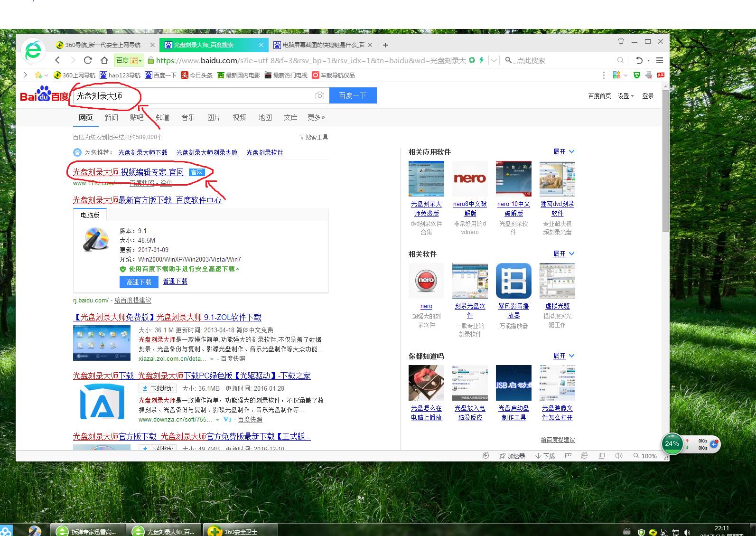Viewport: 756px width, 536px height.
Task: Open the 光盘怎么在电脑上播放 thumbnail
Action: [426, 383]
